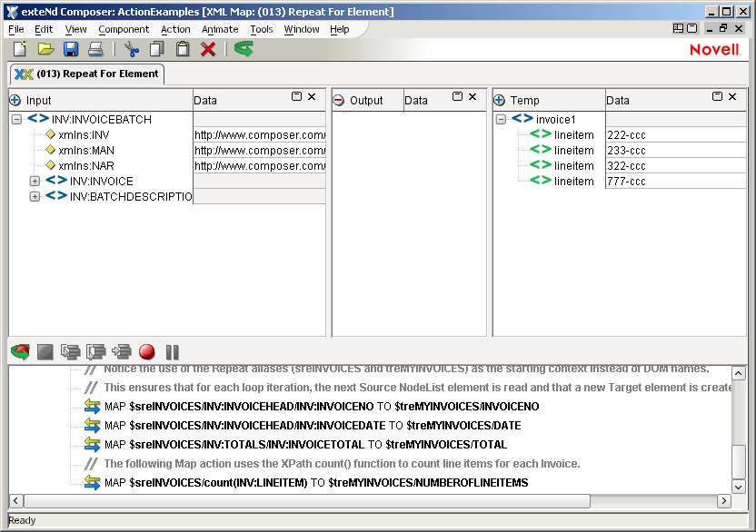Click the horizontal scrollbar right arrow
This screenshot has height=532, width=756.
723,500
